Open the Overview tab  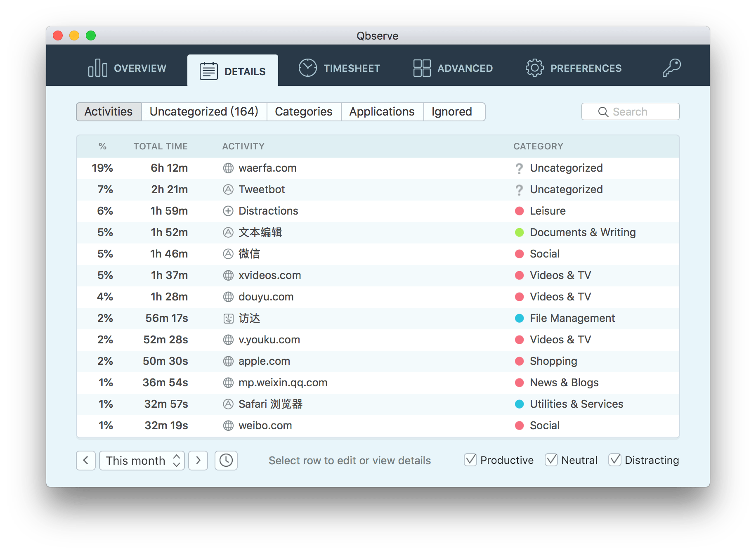pos(127,68)
